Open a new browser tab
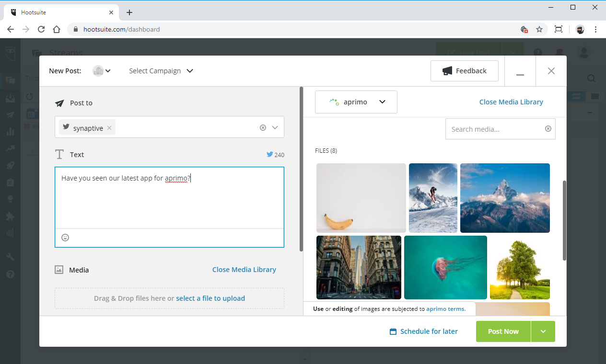This screenshot has width=606, height=364. pyautogui.click(x=129, y=13)
